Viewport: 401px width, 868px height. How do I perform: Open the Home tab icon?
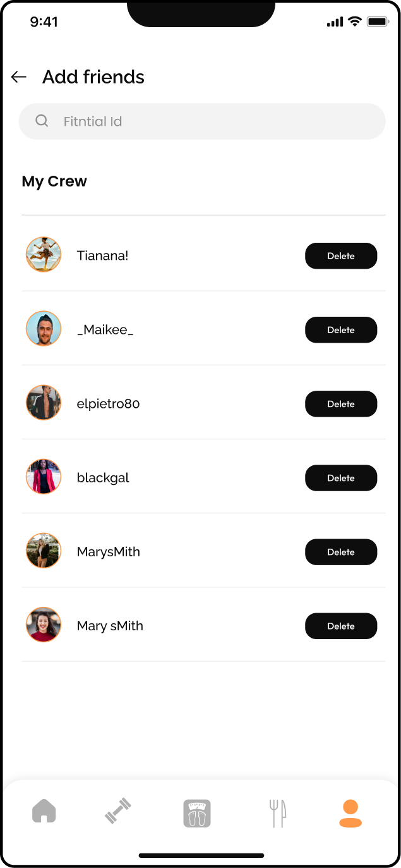(44, 811)
